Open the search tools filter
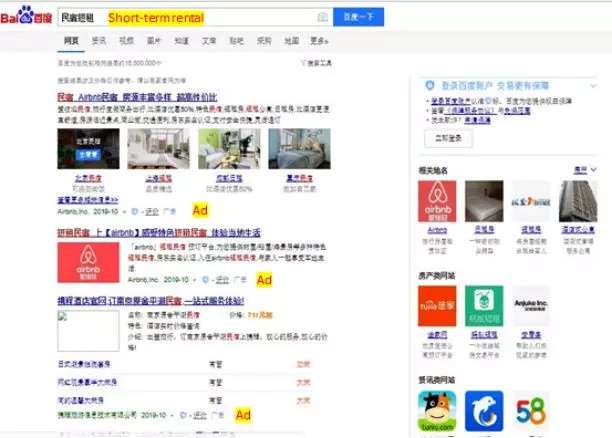 click(x=317, y=63)
